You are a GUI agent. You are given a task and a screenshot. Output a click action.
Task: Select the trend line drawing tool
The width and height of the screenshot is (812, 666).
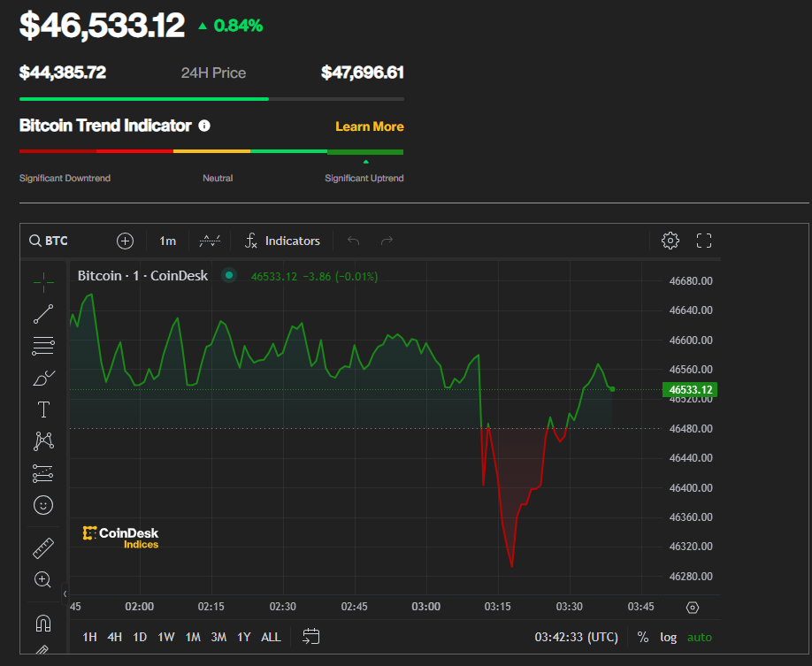(x=42, y=314)
